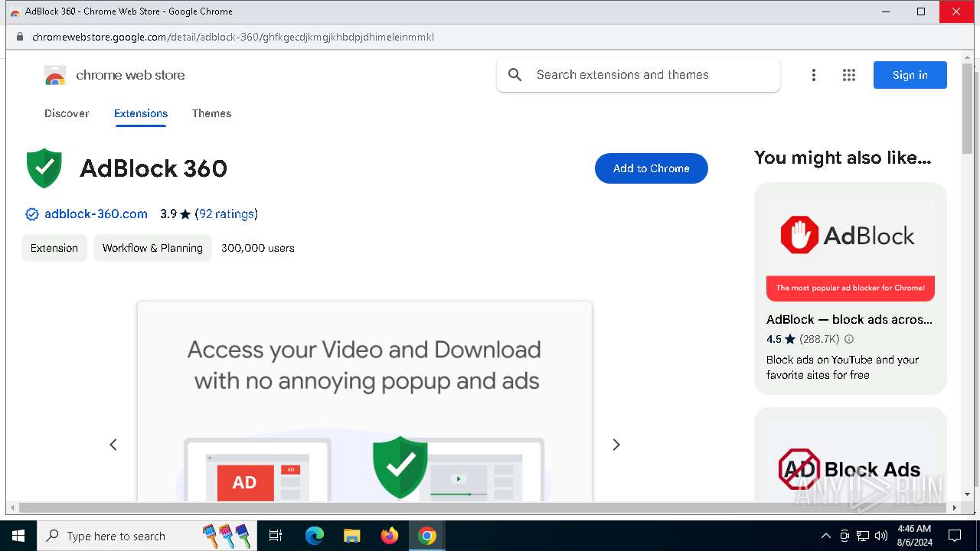Image resolution: width=980 pixels, height=551 pixels.
Task: Open the 92 ratings link
Action: click(x=228, y=214)
